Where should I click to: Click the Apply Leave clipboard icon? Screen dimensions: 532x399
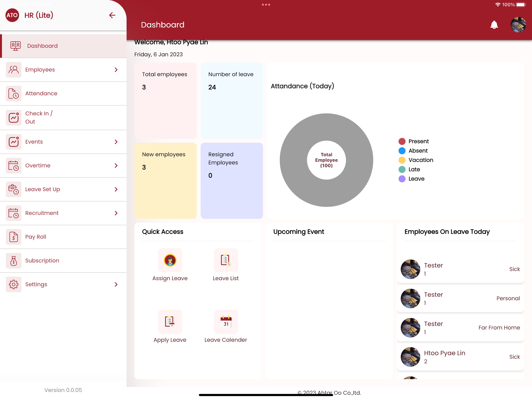click(170, 321)
